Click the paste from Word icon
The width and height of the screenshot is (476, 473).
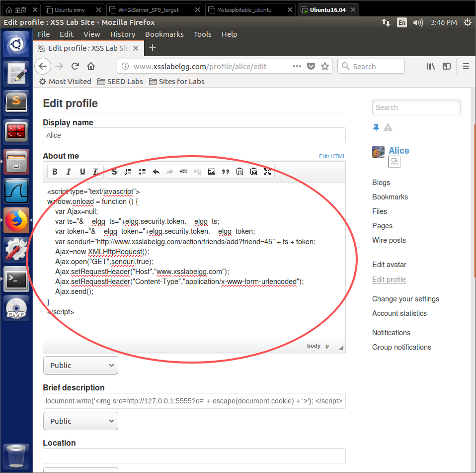pyautogui.click(x=253, y=172)
